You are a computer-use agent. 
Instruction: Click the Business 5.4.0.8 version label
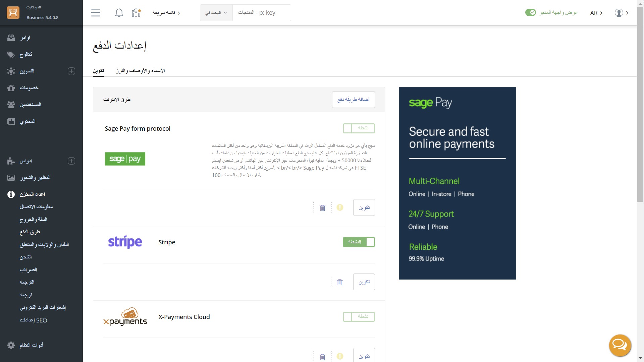42,17
